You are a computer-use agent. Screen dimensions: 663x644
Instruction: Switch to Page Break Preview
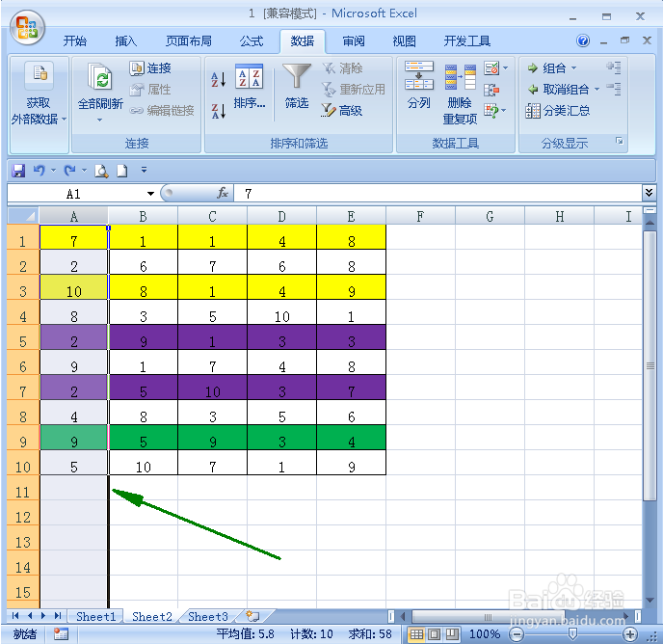click(x=452, y=633)
